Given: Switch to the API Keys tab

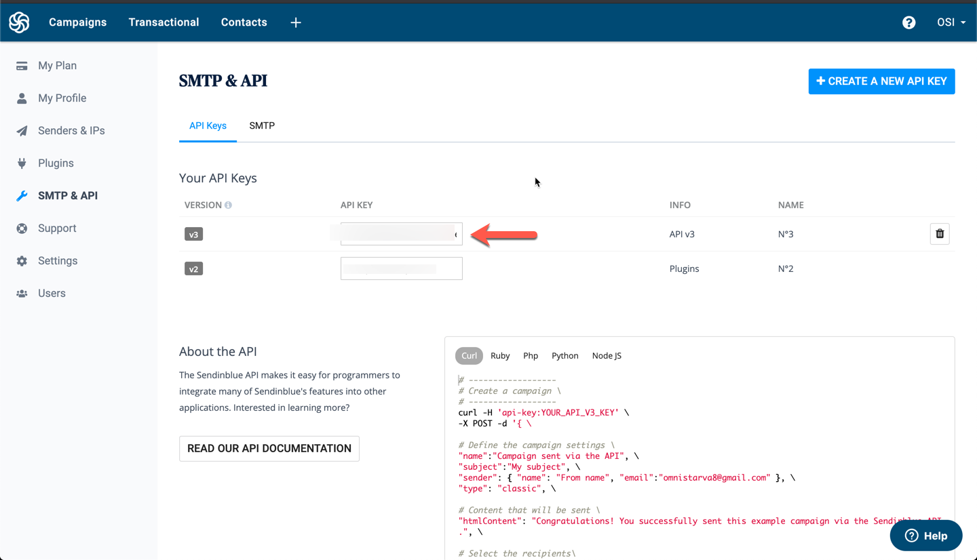Looking at the screenshot, I should pos(208,126).
